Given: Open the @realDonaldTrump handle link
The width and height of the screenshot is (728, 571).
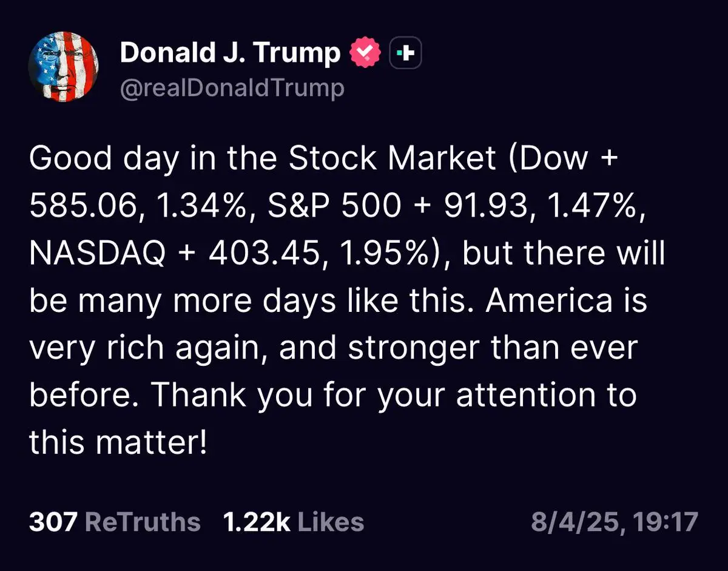Looking at the screenshot, I should click(x=232, y=89).
